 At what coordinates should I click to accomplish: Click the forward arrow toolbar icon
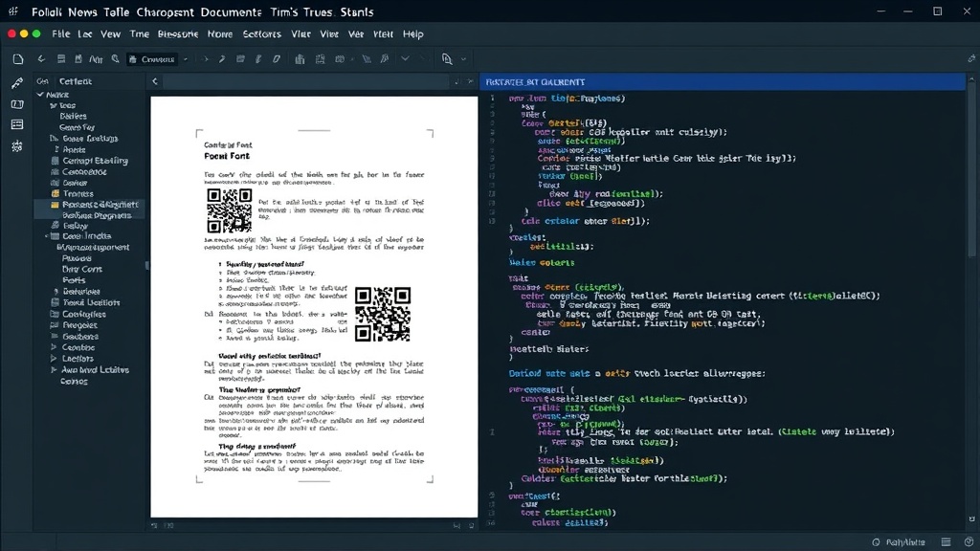[205, 58]
